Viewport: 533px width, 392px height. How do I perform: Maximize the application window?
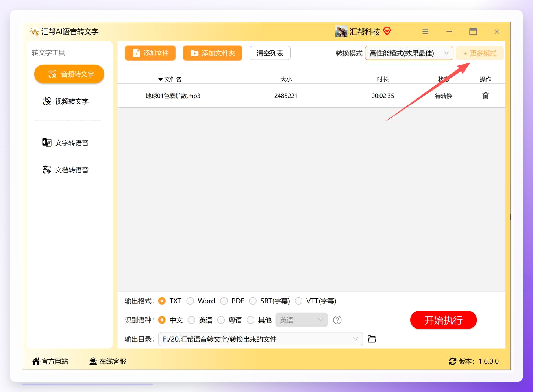(473, 31)
